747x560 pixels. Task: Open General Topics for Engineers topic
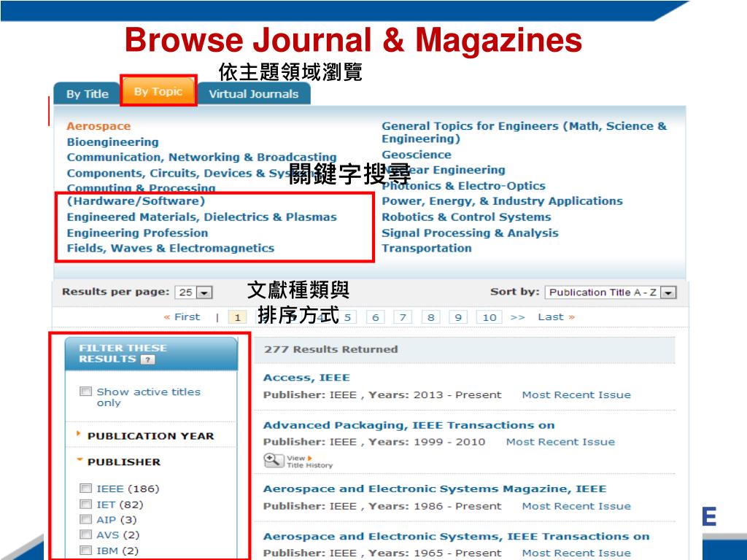pos(524,133)
